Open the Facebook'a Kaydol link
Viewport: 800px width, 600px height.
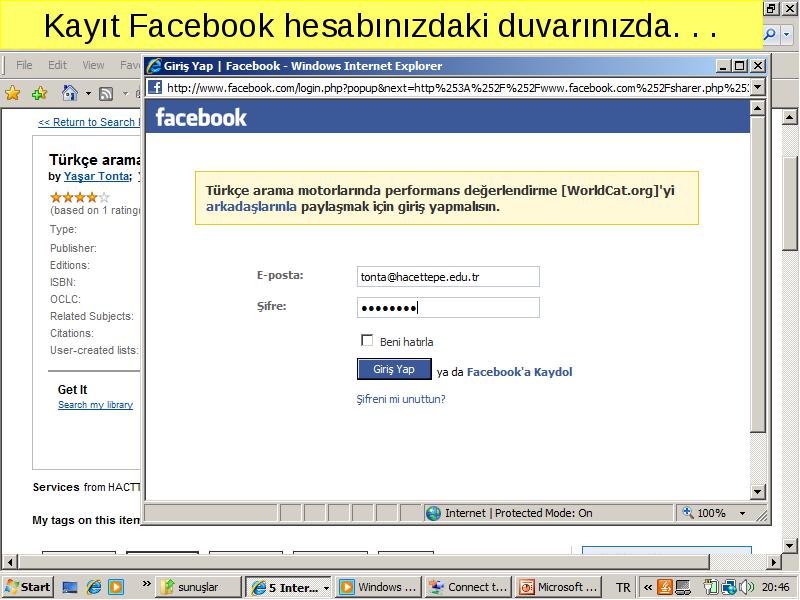519,372
